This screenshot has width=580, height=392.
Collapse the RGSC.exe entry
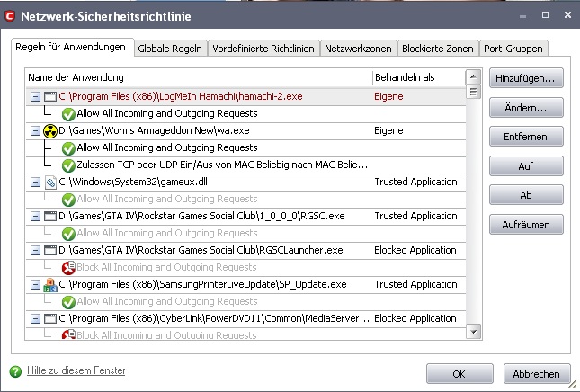click(x=35, y=217)
